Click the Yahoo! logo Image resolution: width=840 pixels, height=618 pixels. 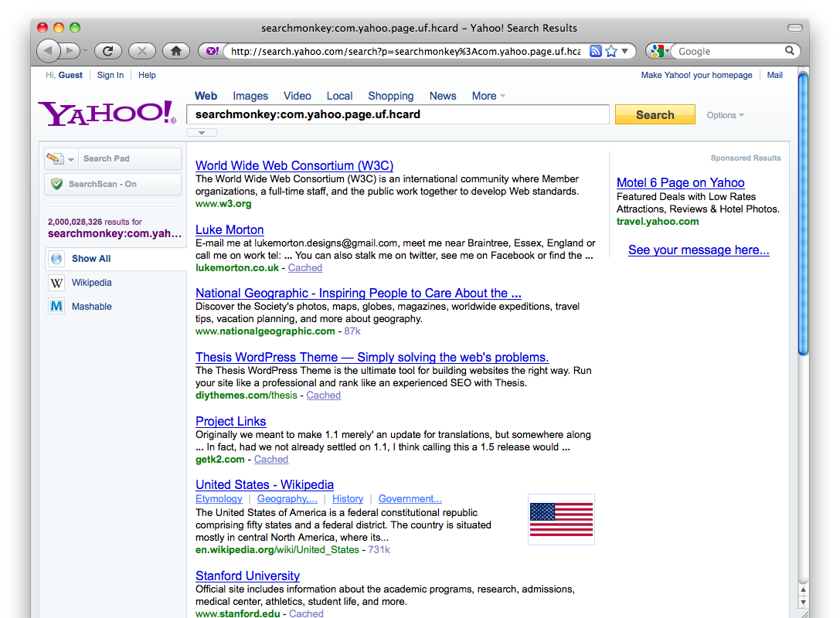click(x=107, y=113)
